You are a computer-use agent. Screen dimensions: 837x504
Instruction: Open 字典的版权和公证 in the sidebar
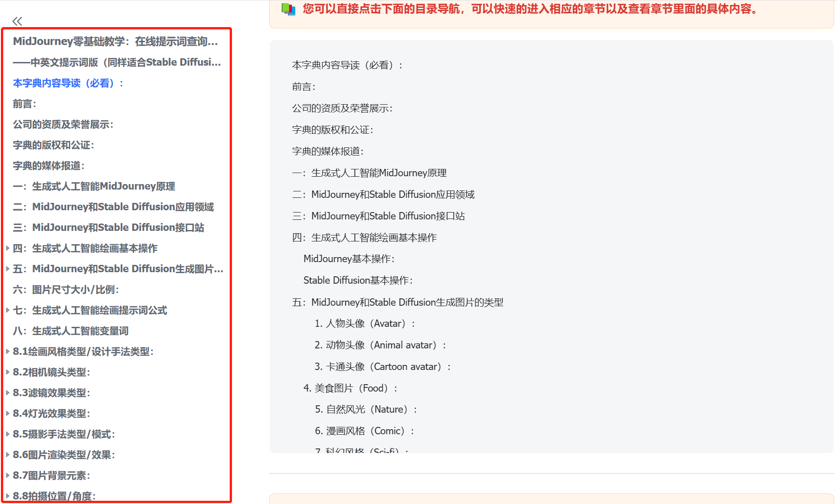[54, 145]
